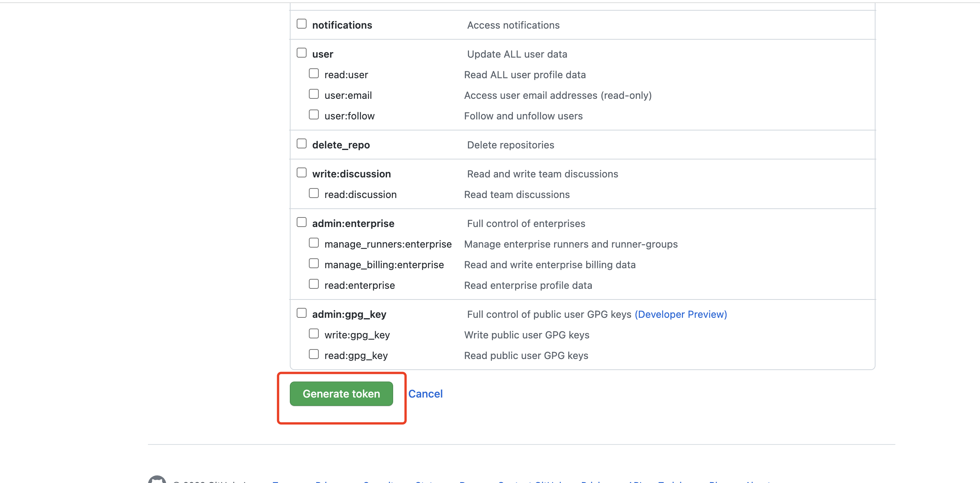Enable the read:enterprise checkbox
The width and height of the screenshot is (980, 483).
pyautogui.click(x=314, y=284)
